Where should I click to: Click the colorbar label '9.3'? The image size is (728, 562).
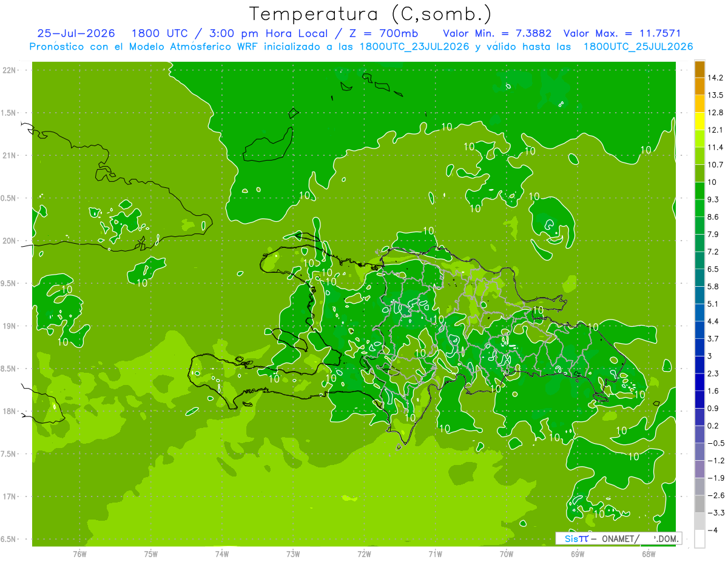(x=713, y=199)
